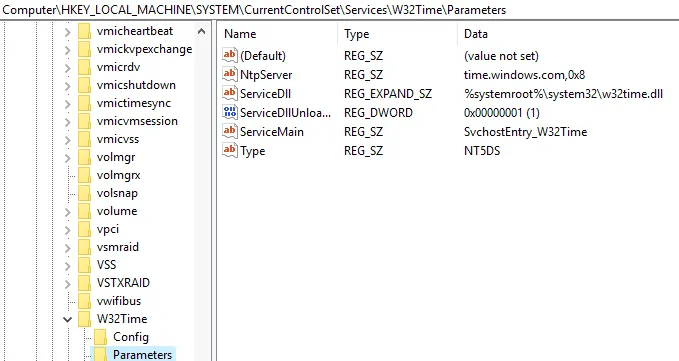Click the (Default) value icon
Image resolution: width=679 pixels, height=361 pixels.
230,55
